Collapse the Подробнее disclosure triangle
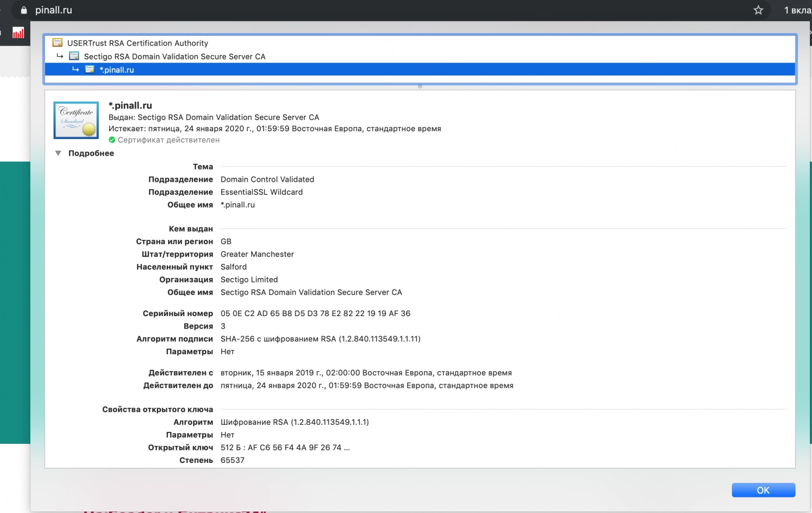 (x=58, y=153)
